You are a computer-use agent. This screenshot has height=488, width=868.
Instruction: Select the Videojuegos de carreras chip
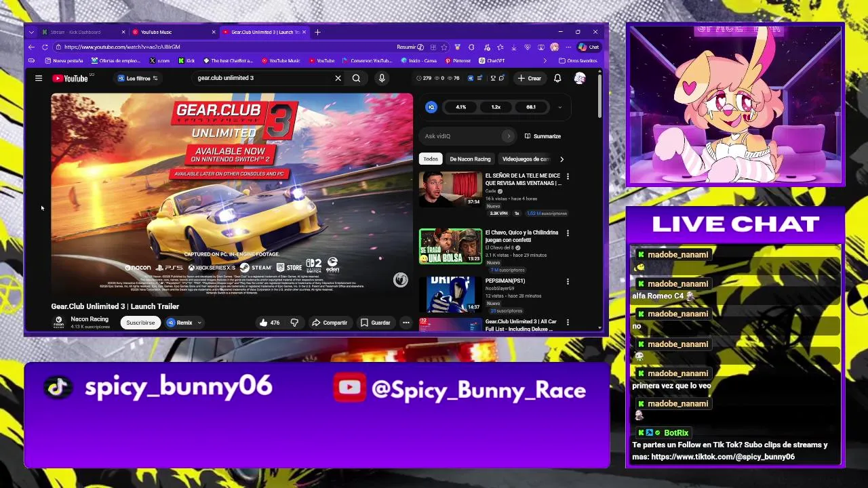point(526,159)
